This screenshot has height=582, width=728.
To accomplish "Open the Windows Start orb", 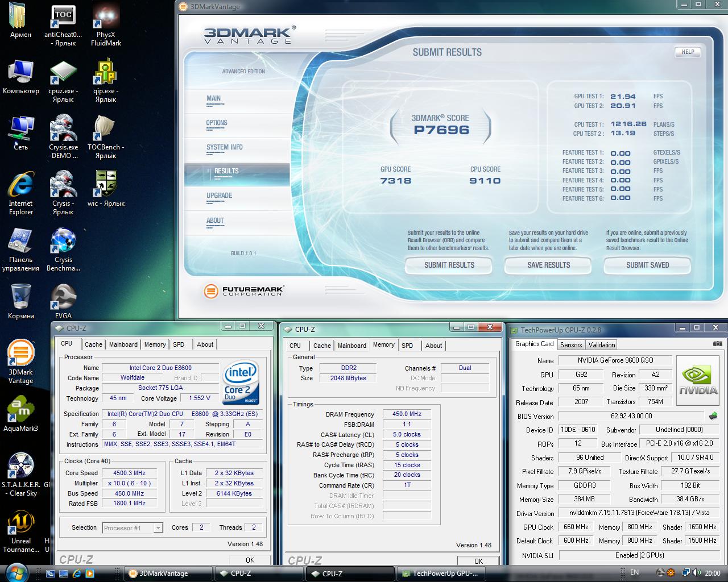I will (x=16, y=572).
